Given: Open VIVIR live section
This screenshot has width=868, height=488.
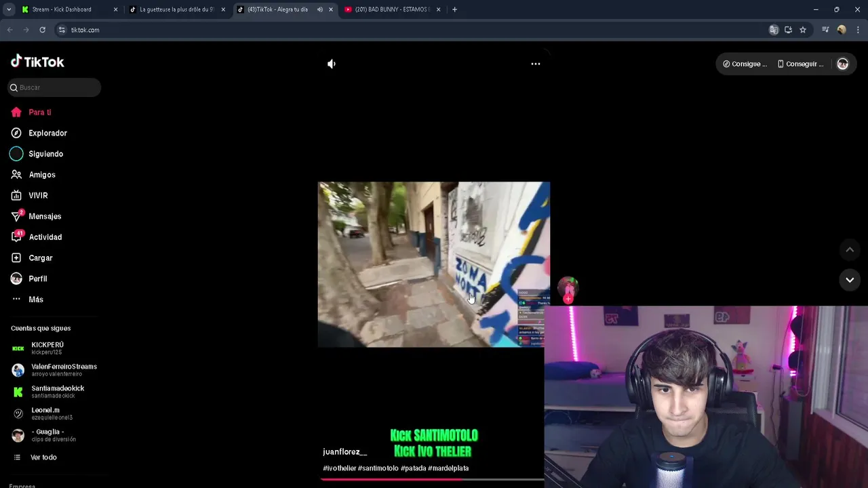Looking at the screenshot, I should [30, 195].
